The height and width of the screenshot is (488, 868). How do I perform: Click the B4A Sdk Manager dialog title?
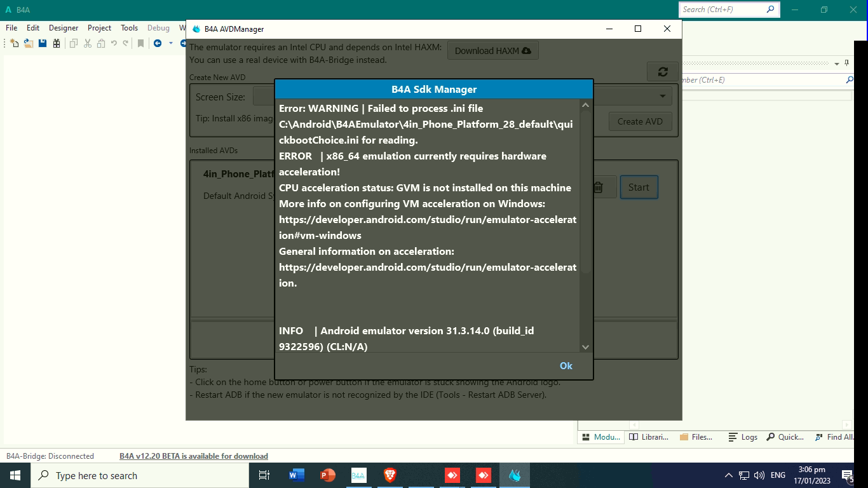[x=434, y=89]
